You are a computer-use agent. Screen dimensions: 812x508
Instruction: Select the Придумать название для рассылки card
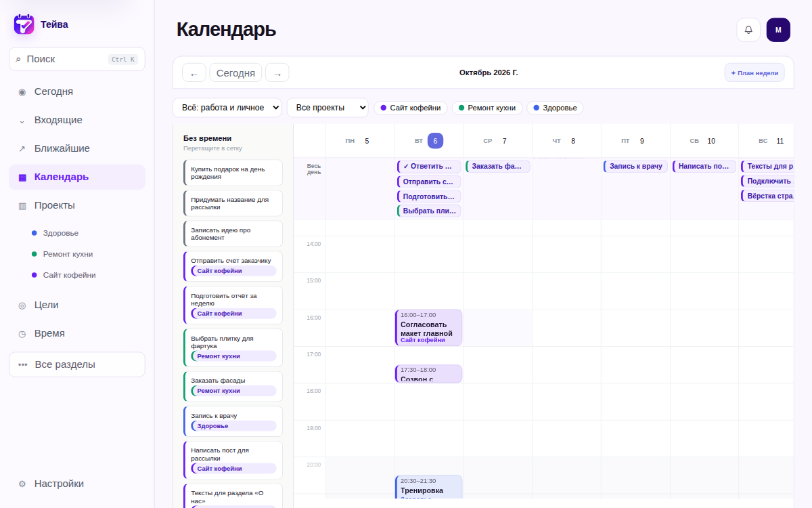pos(233,203)
